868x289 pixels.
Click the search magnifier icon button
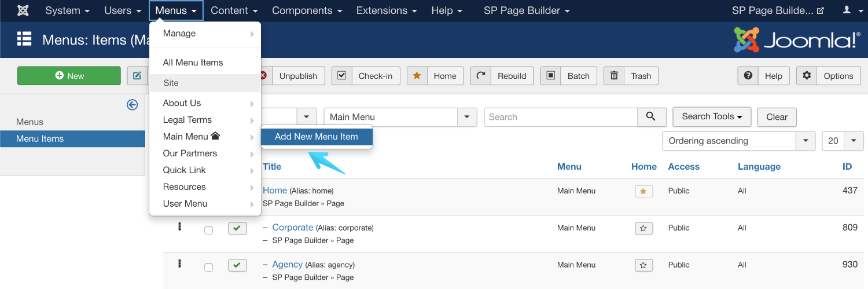pos(652,117)
